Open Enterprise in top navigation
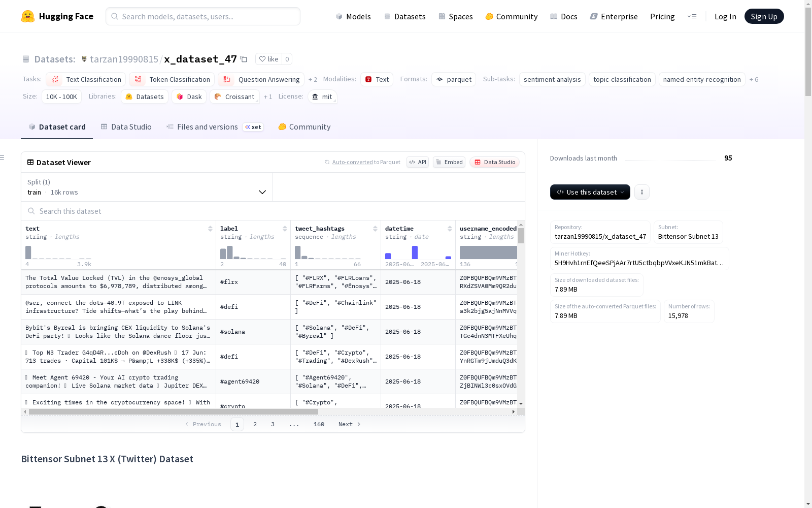Viewport: 812px width, 508px height. click(x=614, y=16)
